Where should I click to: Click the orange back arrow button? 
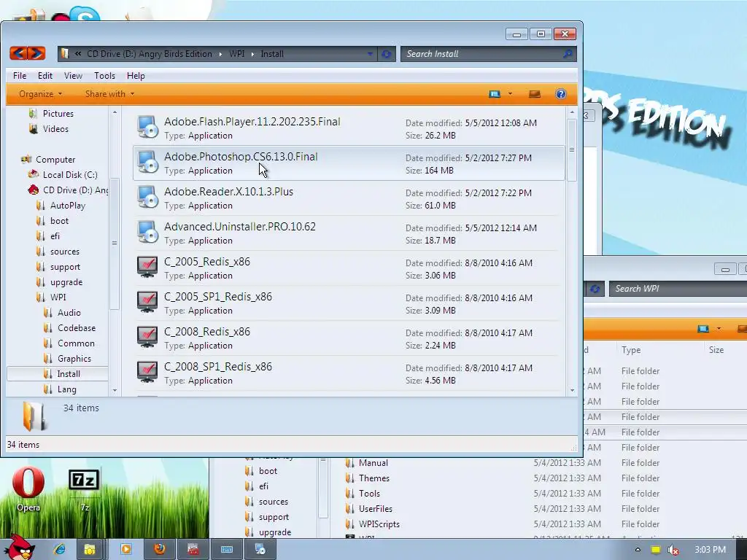[18, 52]
